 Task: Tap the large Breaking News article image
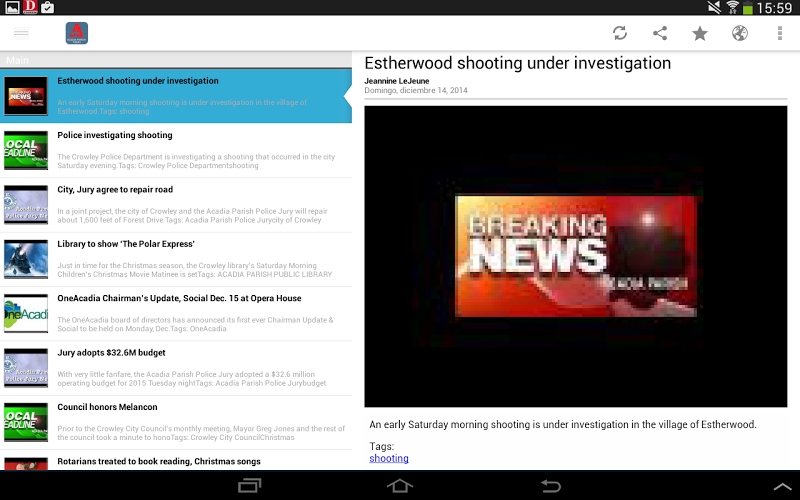click(x=576, y=257)
